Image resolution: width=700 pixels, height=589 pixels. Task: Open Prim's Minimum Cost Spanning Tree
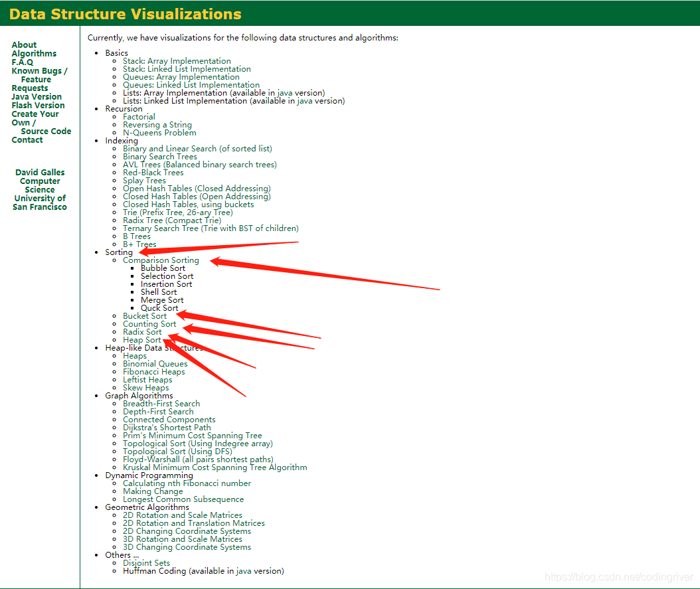[193, 436]
